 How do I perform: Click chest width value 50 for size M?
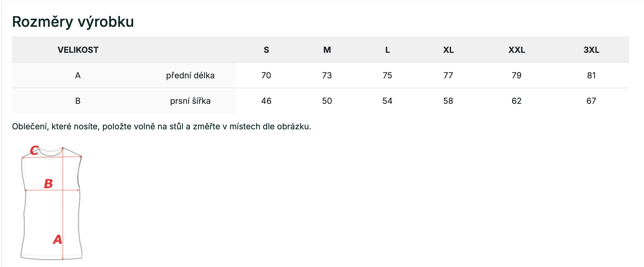pos(327,101)
